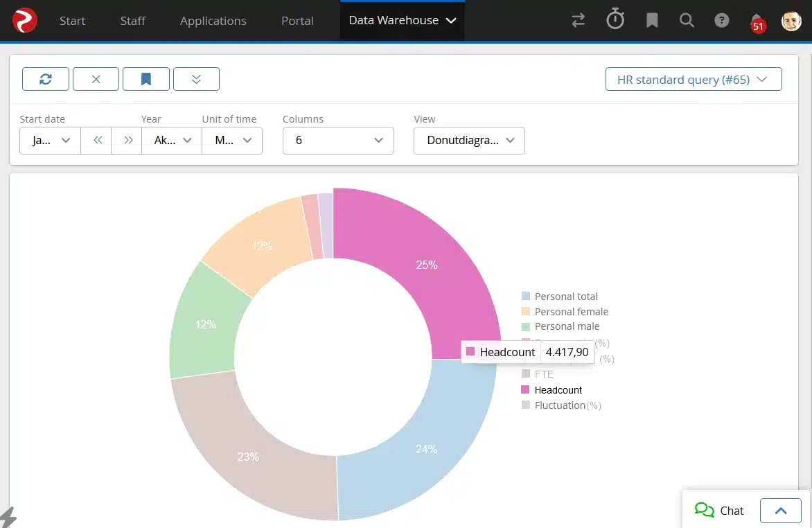Switch to the Staff section
Viewport: 812px width, 528px height.
pos(132,21)
